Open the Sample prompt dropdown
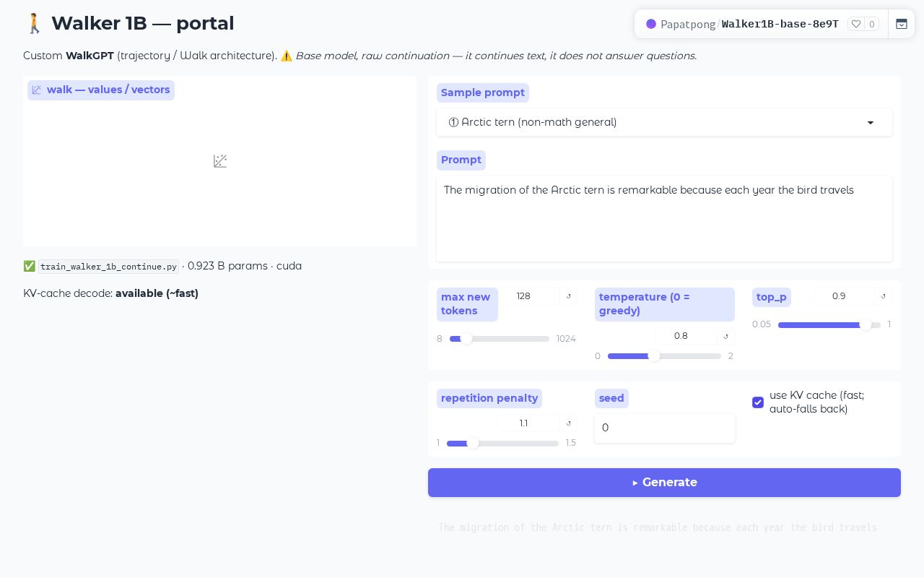This screenshot has width=924, height=578. (x=664, y=122)
